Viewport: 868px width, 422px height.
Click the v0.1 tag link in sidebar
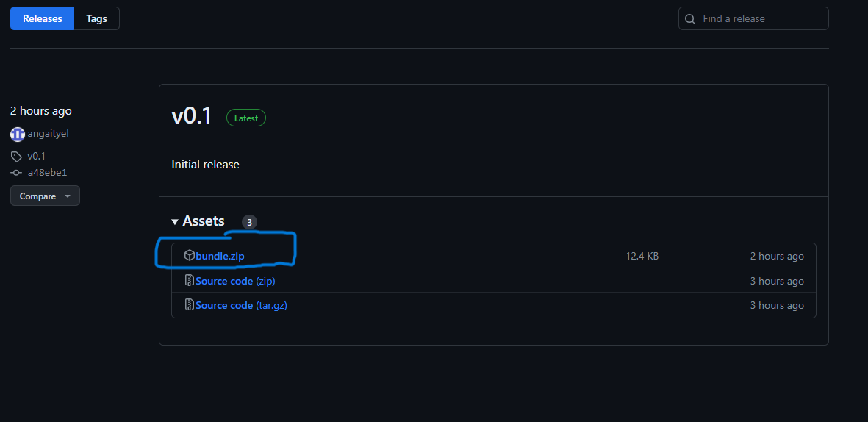37,156
